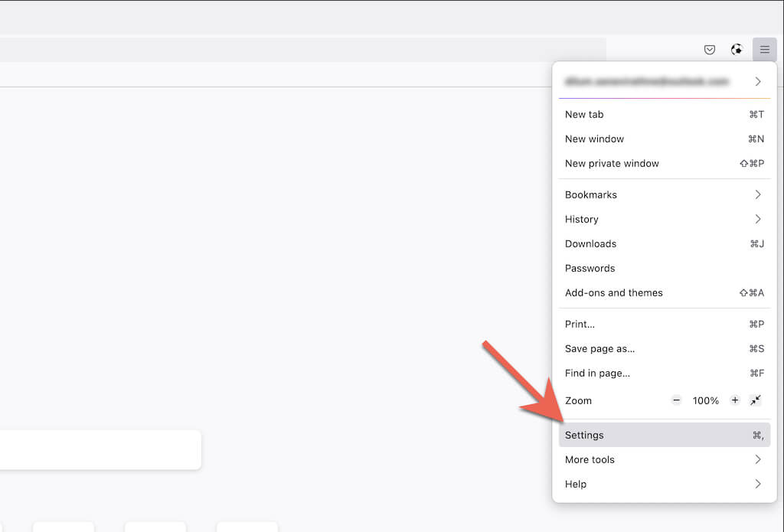The image size is (784, 532).
Task: Click the extension icon beside Pocket
Action: 737,50
